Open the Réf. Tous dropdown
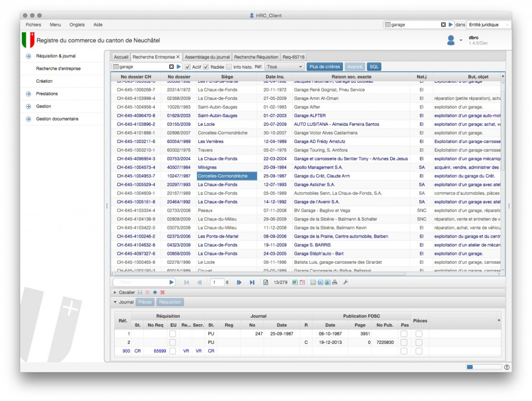Image resolution: width=532 pixels, height=401 pixels. click(x=284, y=67)
